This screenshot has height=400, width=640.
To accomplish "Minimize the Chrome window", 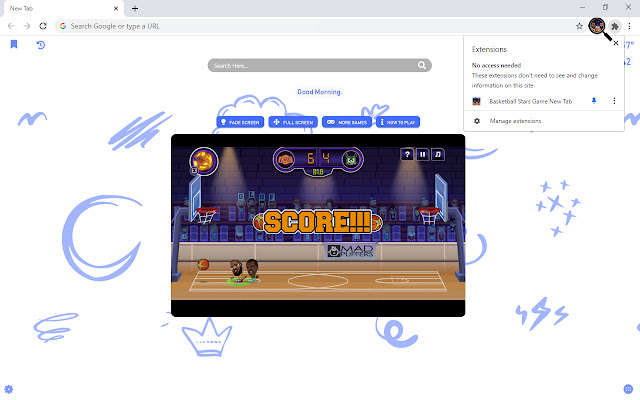I will tap(582, 7).
